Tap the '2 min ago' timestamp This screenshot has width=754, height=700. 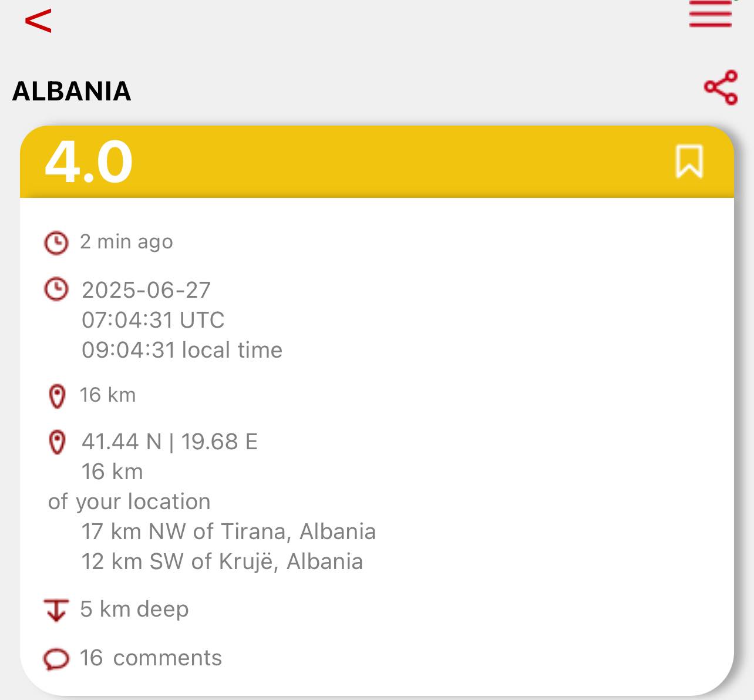coord(126,241)
